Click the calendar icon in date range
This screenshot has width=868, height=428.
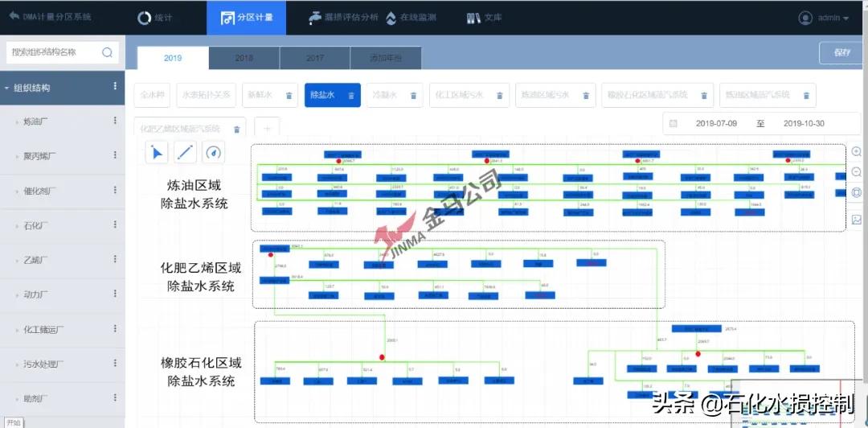(x=674, y=124)
